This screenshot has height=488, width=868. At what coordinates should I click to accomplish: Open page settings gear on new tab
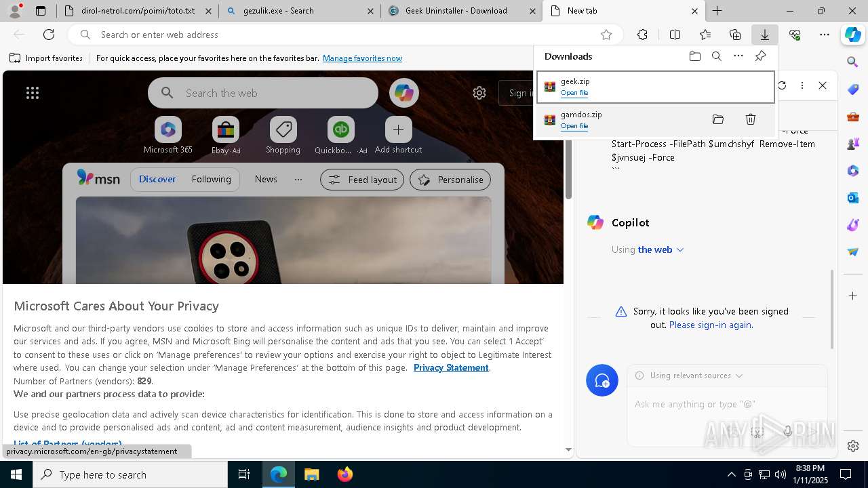click(x=479, y=93)
